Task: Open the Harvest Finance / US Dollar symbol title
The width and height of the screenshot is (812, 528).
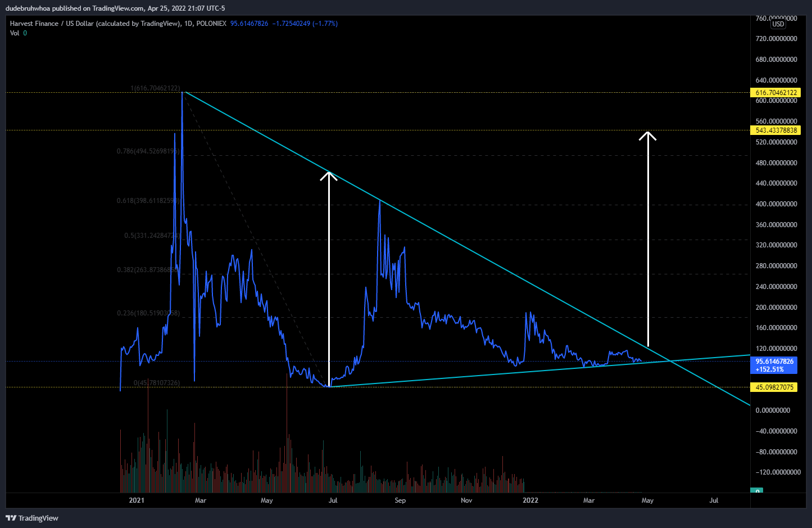Action: tap(96, 24)
